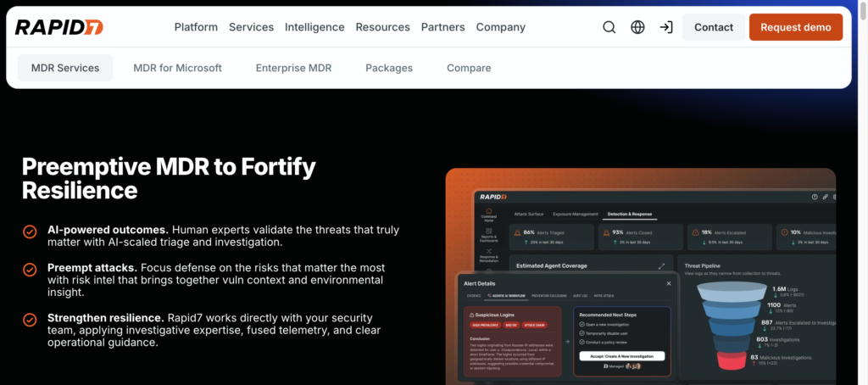Viewport: 868px width, 385px height.
Task: Click the red Malicious Investigations funnel segment
Action: 732,360
